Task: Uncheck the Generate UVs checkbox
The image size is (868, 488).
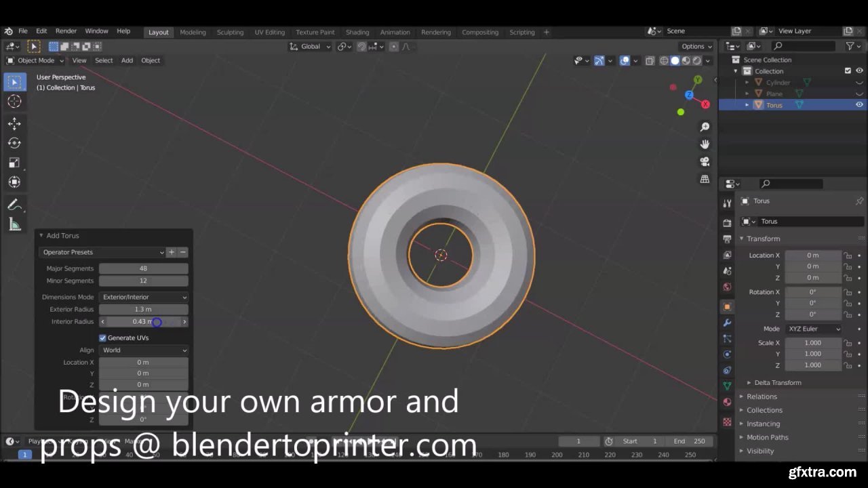Action: point(103,338)
